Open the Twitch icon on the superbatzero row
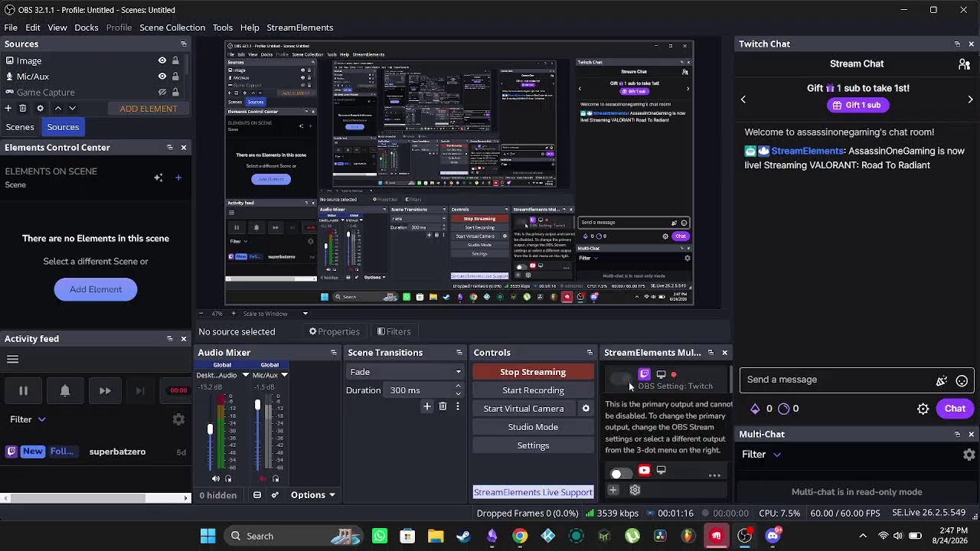The image size is (980, 551). click(11, 452)
